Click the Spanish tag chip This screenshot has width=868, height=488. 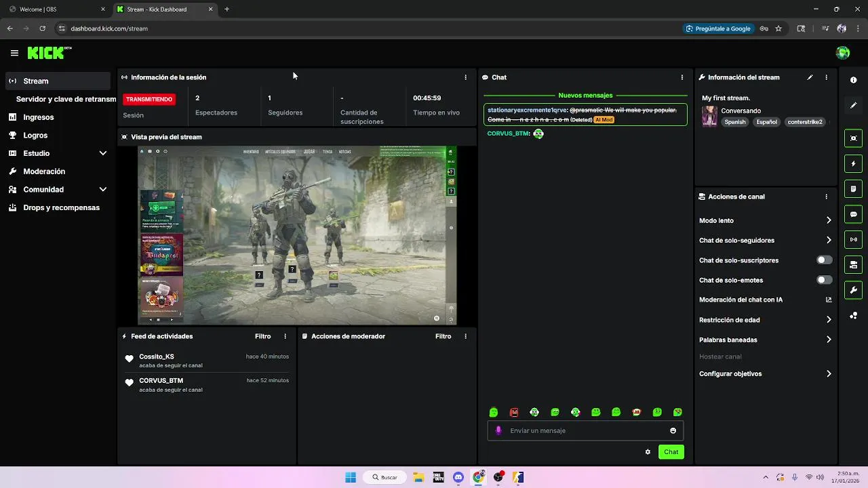pos(735,122)
